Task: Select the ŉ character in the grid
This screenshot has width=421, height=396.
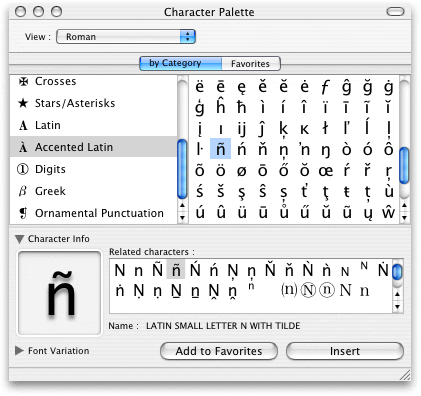Action: 304,150
